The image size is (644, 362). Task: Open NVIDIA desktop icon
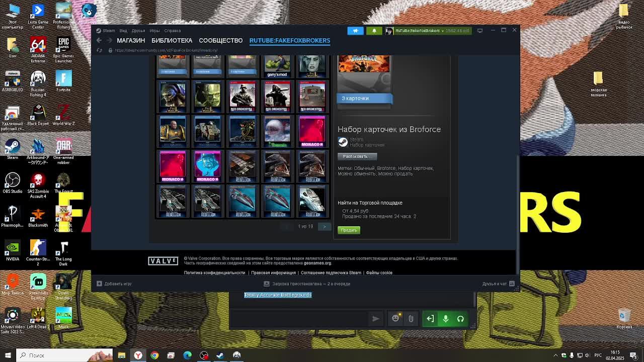[x=13, y=251]
